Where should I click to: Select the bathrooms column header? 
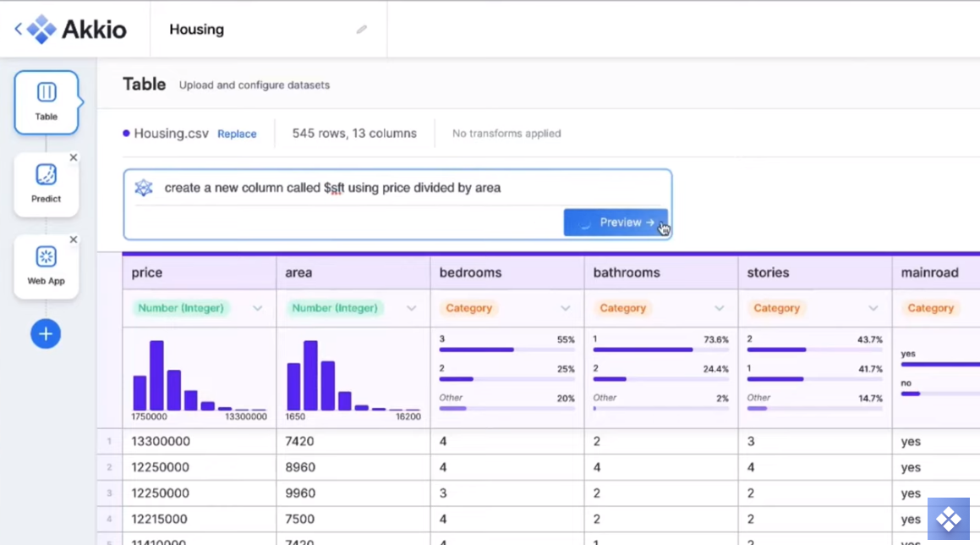(x=660, y=272)
